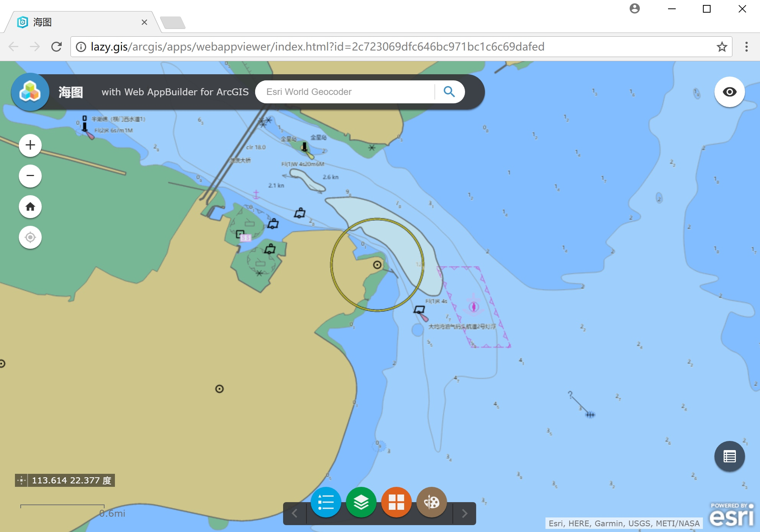
Task: Locate my position with the GPS icon
Action: pyautogui.click(x=30, y=237)
